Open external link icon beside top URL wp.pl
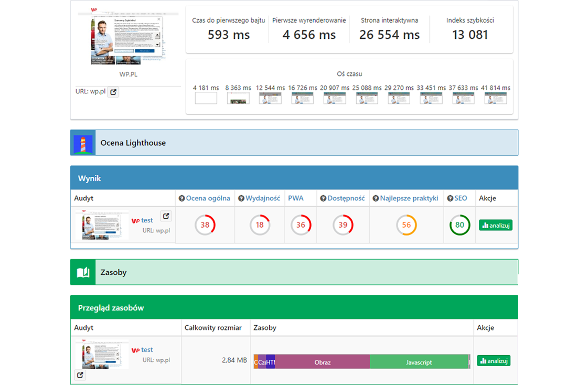Screen dimensions: 588x385 click(113, 92)
